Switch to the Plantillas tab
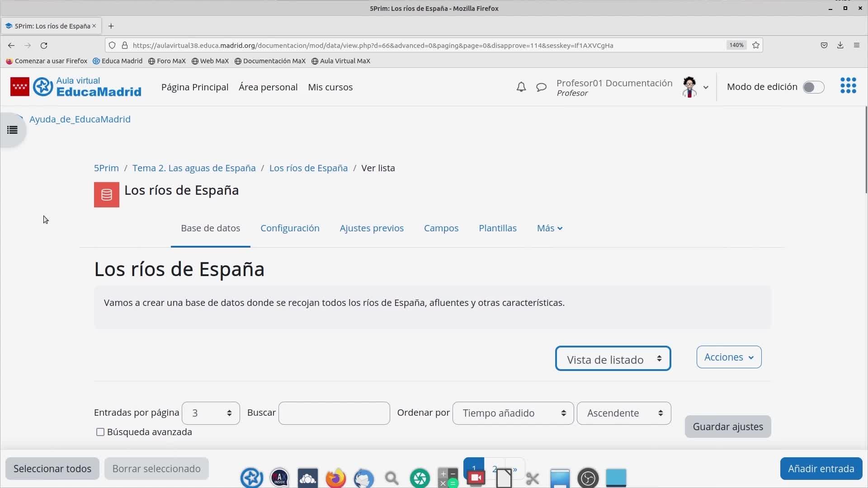This screenshot has height=488, width=868. [497, 228]
